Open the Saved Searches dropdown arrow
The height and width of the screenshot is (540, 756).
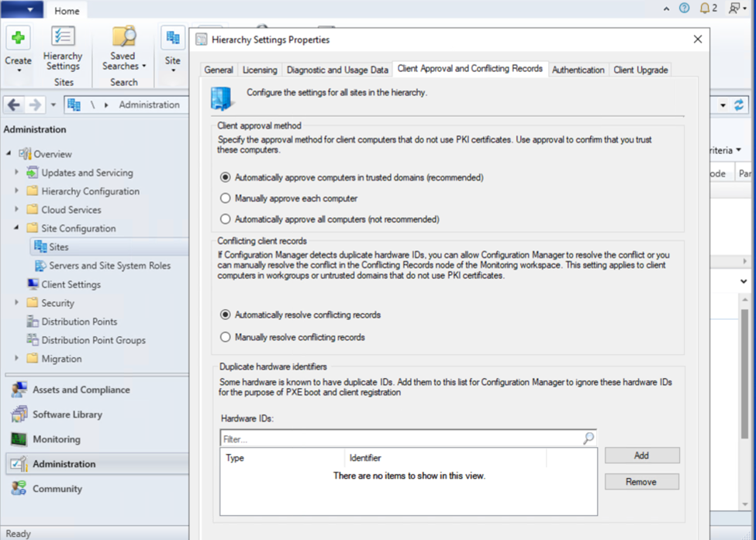pos(143,67)
